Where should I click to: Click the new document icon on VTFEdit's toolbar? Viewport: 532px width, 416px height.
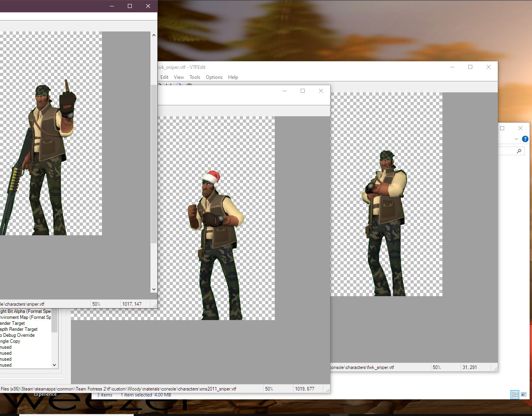click(178, 84)
